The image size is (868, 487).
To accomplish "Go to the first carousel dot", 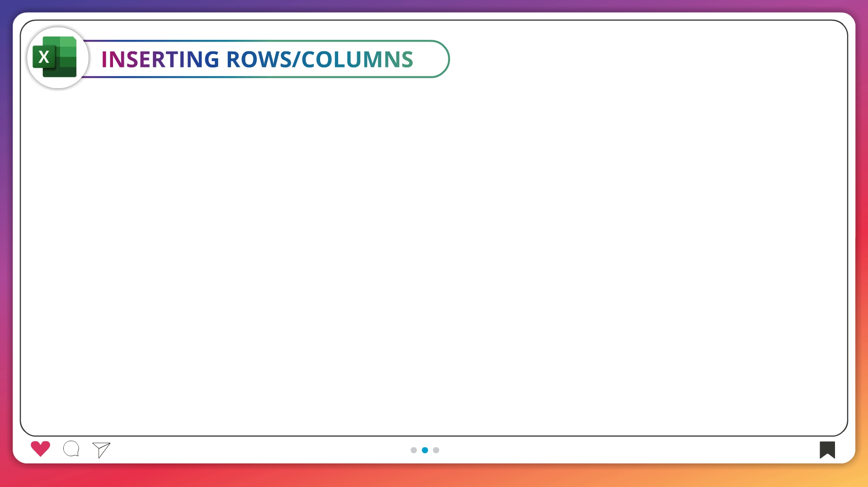I will (413, 450).
